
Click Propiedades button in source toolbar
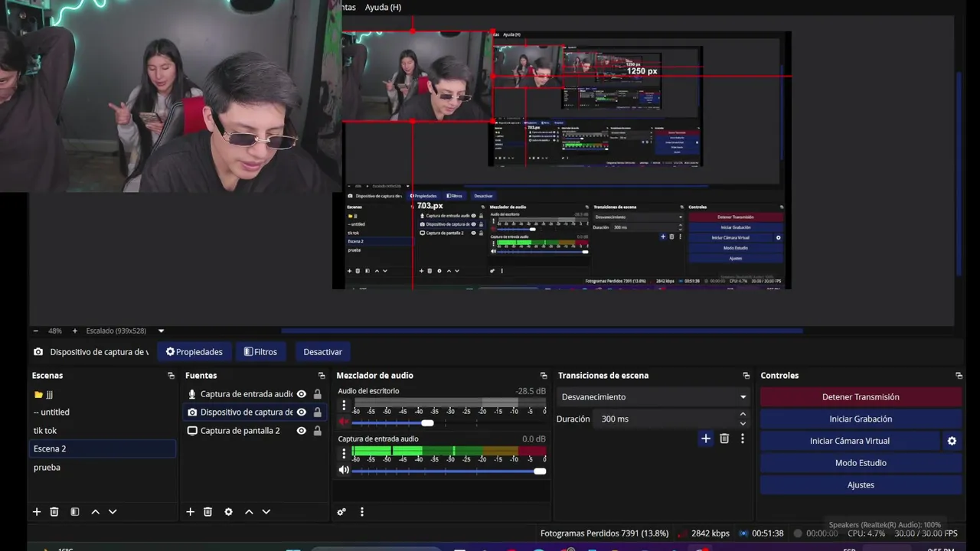(x=194, y=352)
